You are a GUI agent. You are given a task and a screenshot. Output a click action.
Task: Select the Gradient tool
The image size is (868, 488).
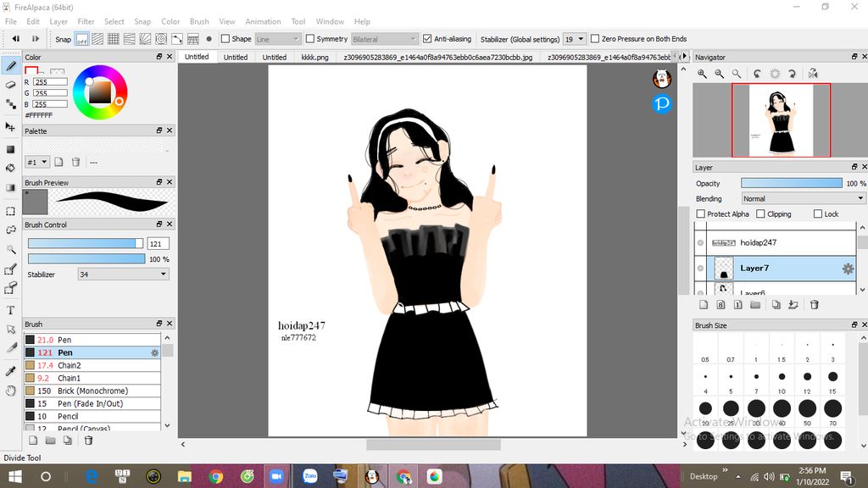(10, 187)
